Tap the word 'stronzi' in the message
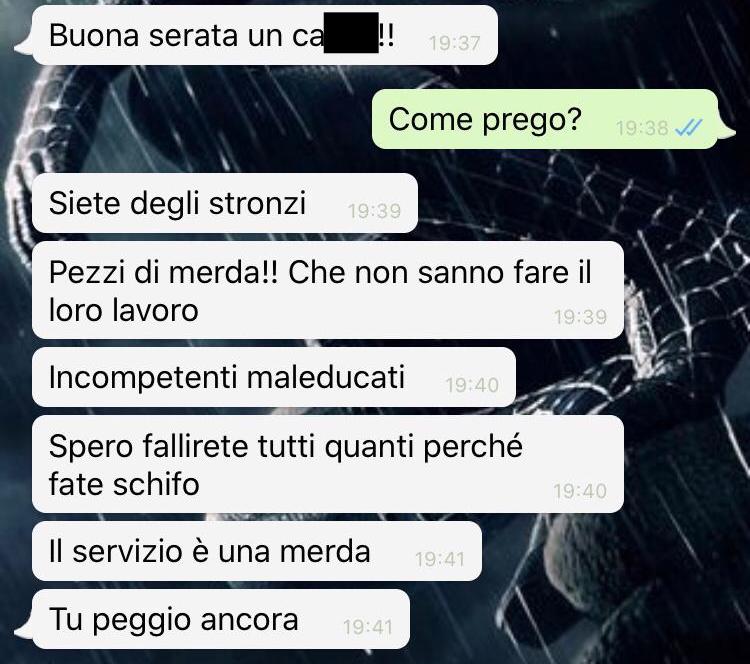The width and height of the screenshot is (750, 664). [x=257, y=203]
